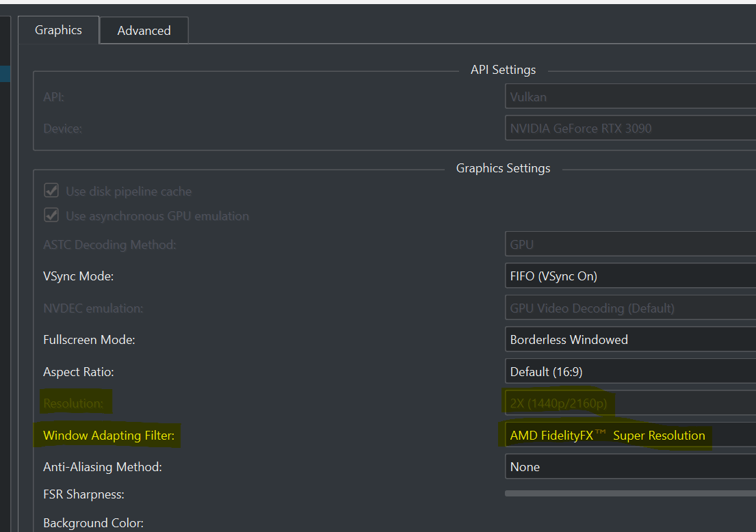The height and width of the screenshot is (532, 756).
Task: Click the FSR Sharpness label
Action: pos(83,494)
